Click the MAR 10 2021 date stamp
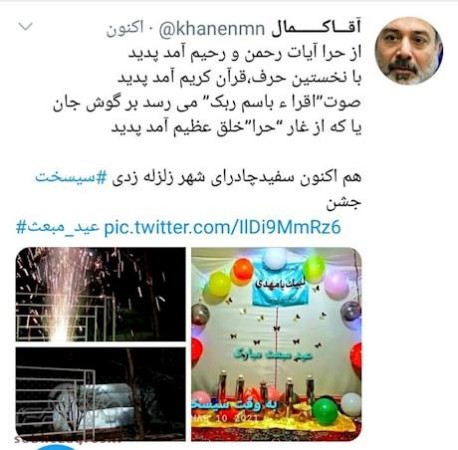458x450 pixels. [225, 418]
